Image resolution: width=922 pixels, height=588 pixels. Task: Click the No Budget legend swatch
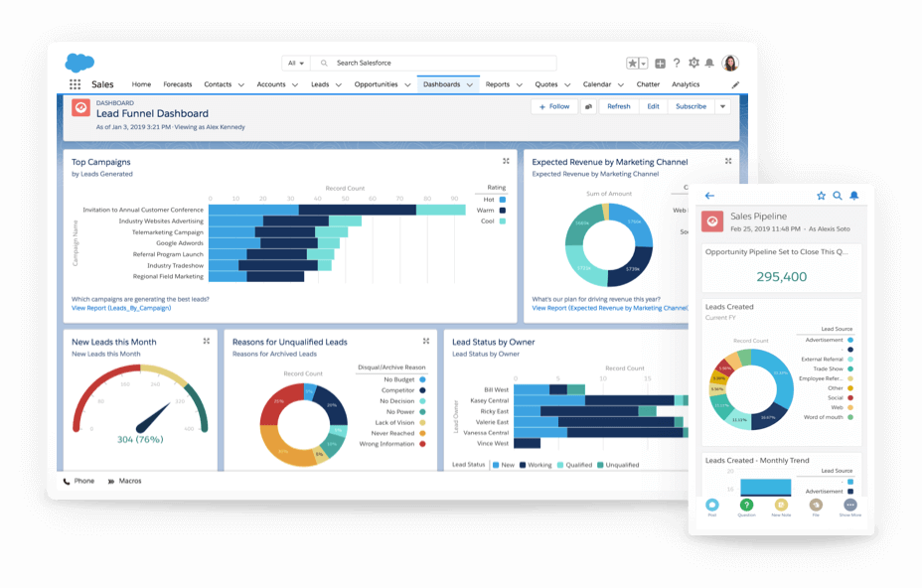pos(422,379)
